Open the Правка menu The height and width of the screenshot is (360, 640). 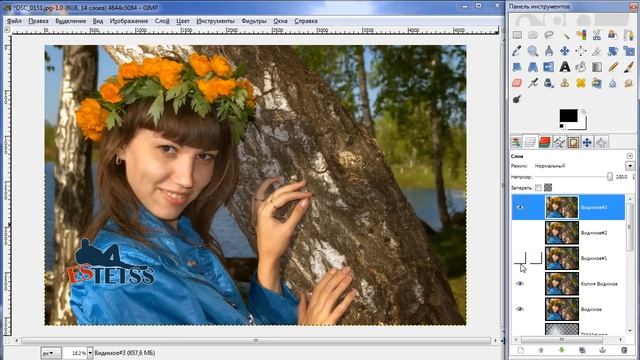pyautogui.click(x=38, y=21)
